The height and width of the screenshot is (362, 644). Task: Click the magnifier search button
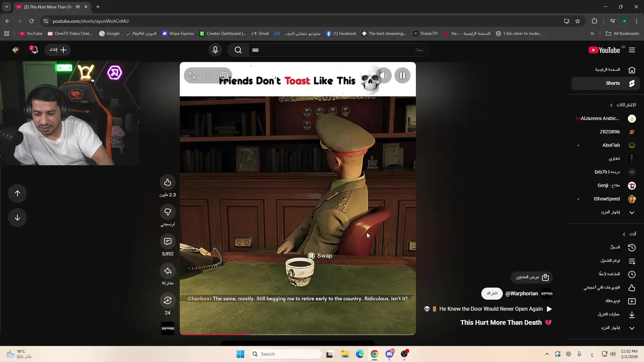(238, 50)
